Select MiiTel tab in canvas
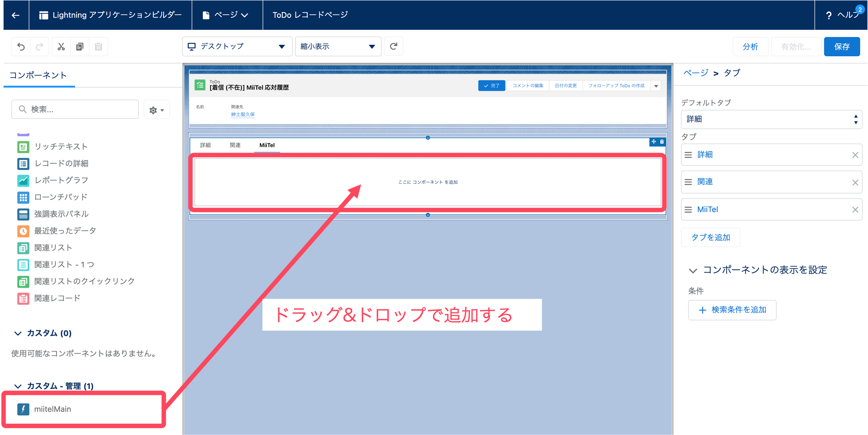The height and width of the screenshot is (435, 868). (x=267, y=145)
